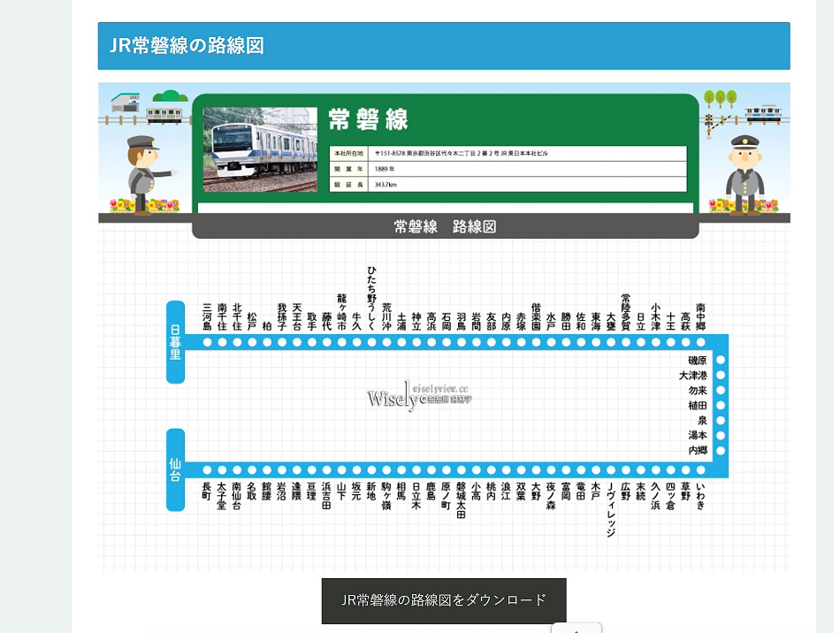Click the 取手 station label
Viewport: 840px width, 633px height.
(x=312, y=322)
